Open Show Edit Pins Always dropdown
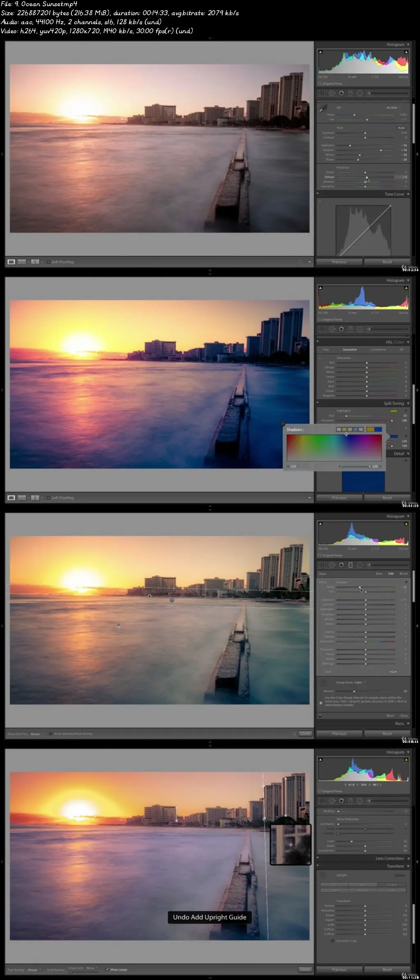The height and width of the screenshot is (980, 420). (x=37, y=734)
